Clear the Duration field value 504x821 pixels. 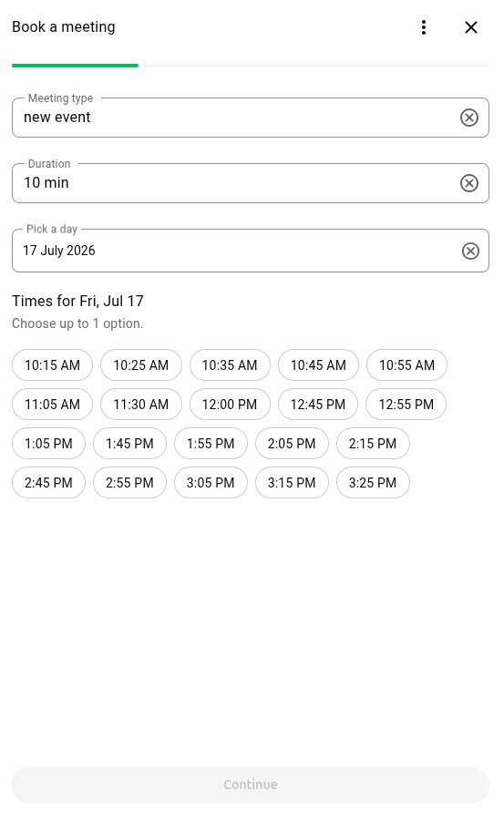(x=468, y=183)
